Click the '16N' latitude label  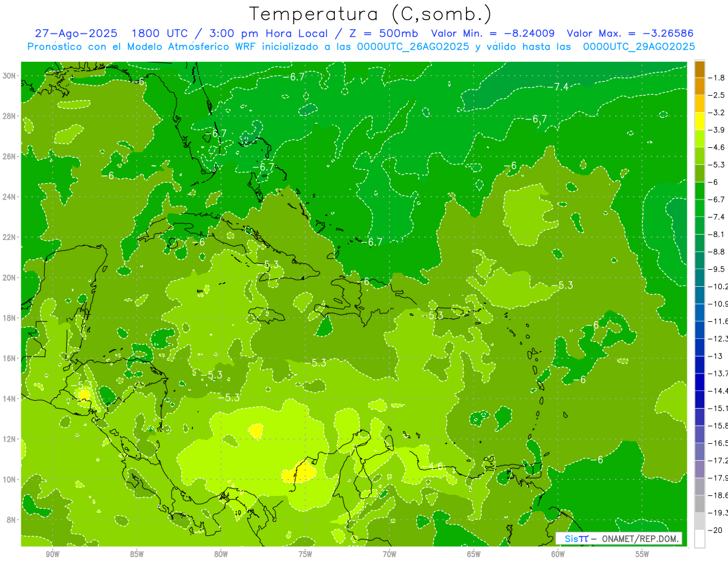(10, 358)
